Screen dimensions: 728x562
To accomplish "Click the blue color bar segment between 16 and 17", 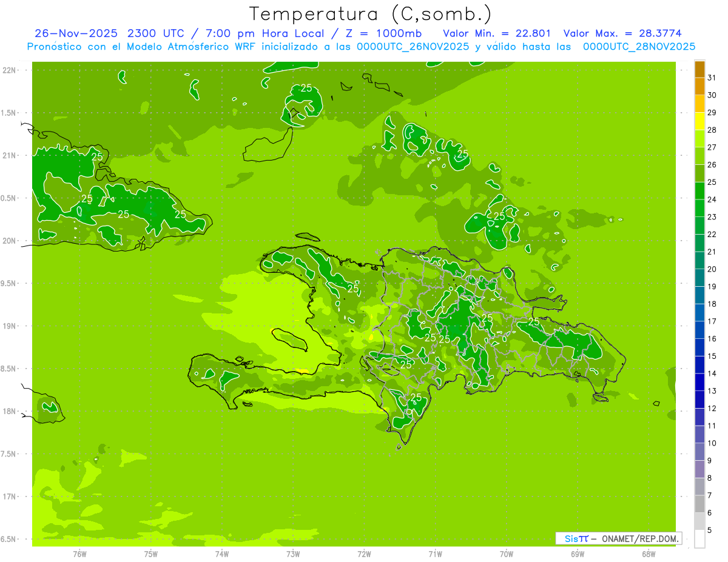I will coord(699,330).
